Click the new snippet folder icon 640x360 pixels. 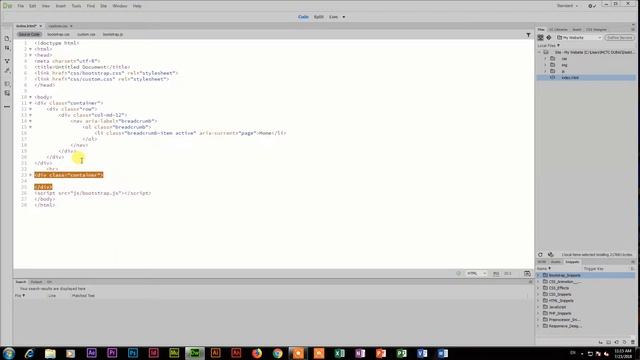tap(609, 342)
